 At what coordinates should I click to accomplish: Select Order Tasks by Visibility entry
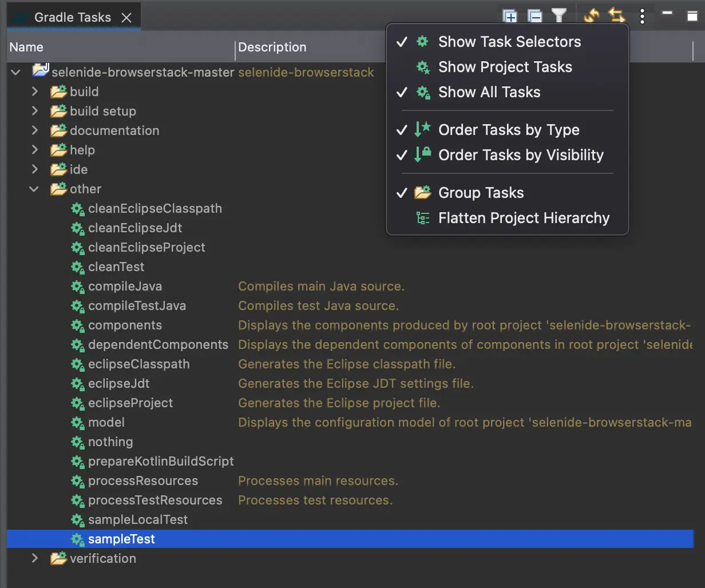(x=520, y=155)
